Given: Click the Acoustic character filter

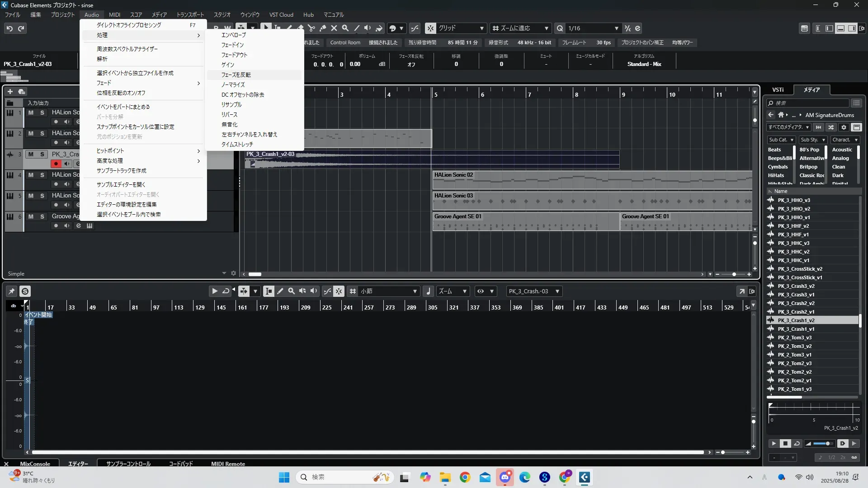Looking at the screenshot, I should [842, 150].
